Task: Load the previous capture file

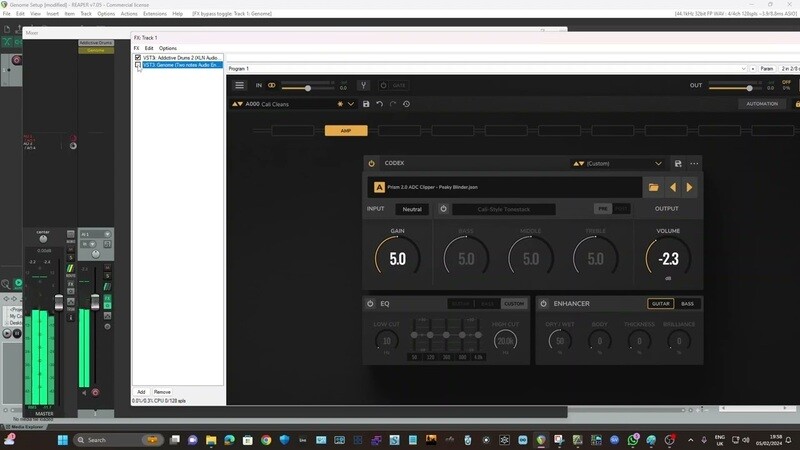Action: pyautogui.click(x=673, y=187)
